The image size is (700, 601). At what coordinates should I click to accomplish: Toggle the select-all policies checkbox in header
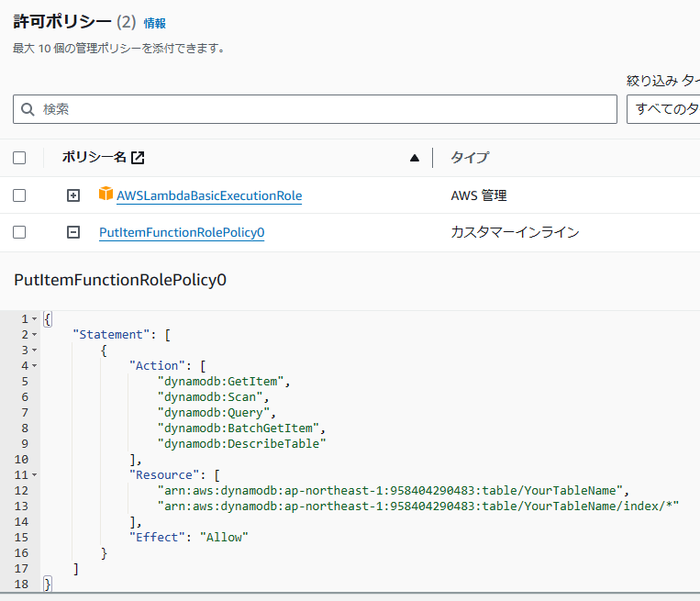pyautogui.click(x=19, y=158)
